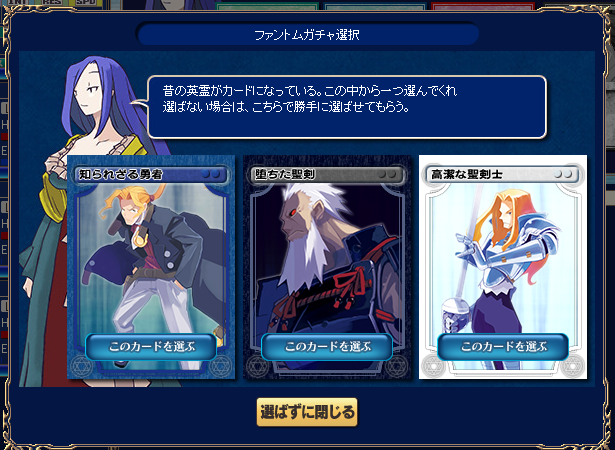615x450 pixels.
Task: Choose the 高潔な聖剣士 card button
Action: tap(503, 347)
